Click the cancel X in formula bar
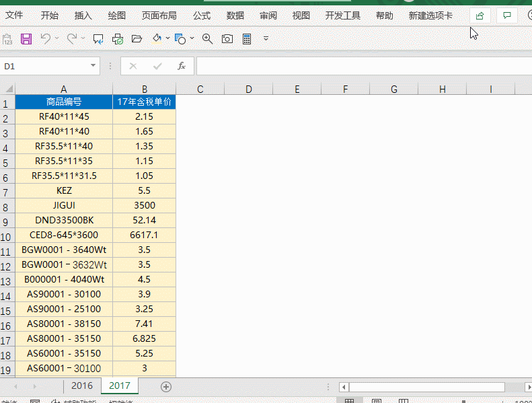 pos(133,66)
